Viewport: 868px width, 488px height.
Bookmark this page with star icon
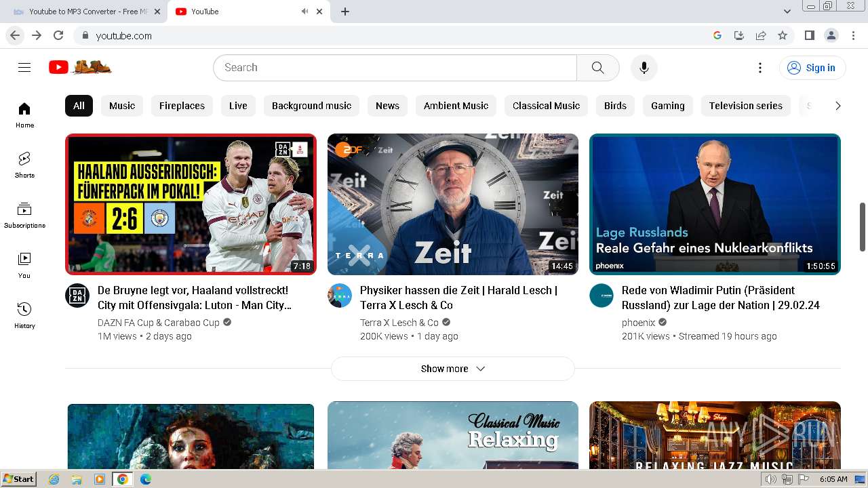(783, 35)
